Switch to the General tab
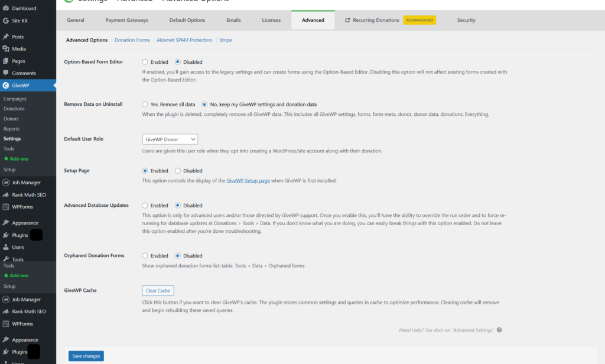Image resolution: width=605 pixels, height=364 pixels. (x=75, y=20)
